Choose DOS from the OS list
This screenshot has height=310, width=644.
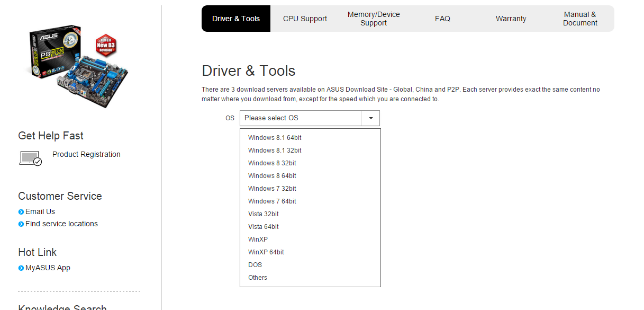tap(310, 265)
